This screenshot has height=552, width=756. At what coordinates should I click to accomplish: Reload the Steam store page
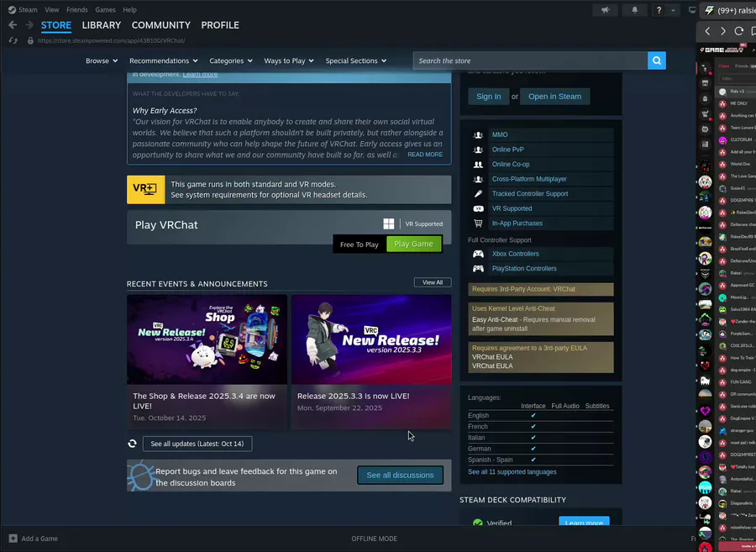pyautogui.click(x=13, y=40)
